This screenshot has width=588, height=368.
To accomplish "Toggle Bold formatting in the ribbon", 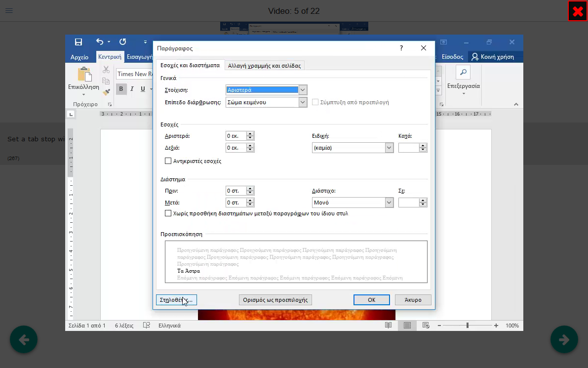I will (x=121, y=89).
